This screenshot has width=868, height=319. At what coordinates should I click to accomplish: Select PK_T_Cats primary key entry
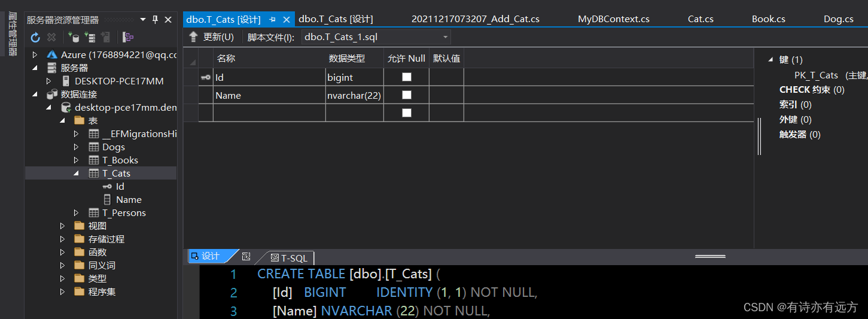click(x=816, y=75)
